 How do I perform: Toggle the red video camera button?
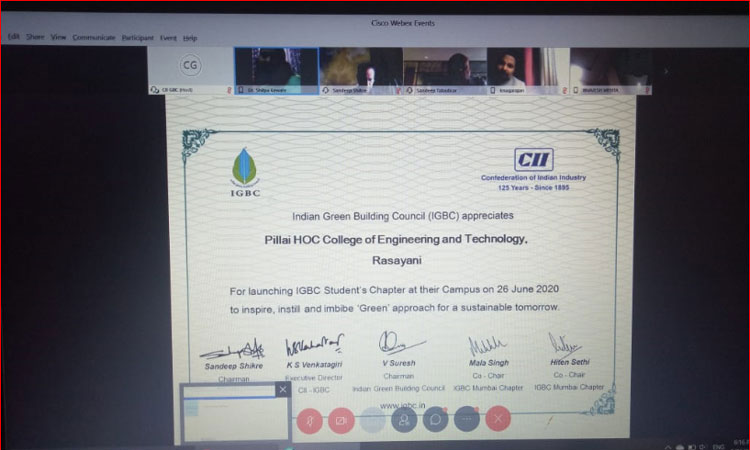coord(341,421)
